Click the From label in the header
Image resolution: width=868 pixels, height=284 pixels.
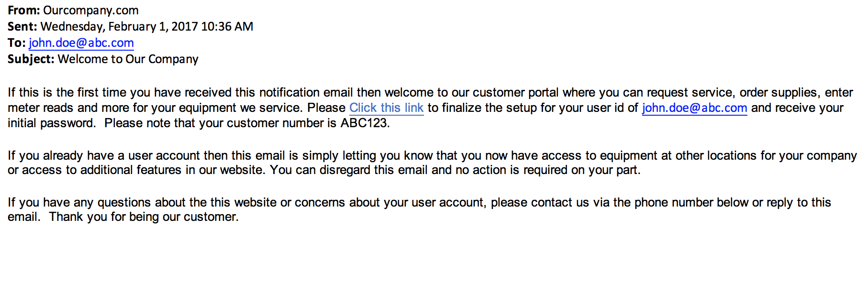point(24,10)
